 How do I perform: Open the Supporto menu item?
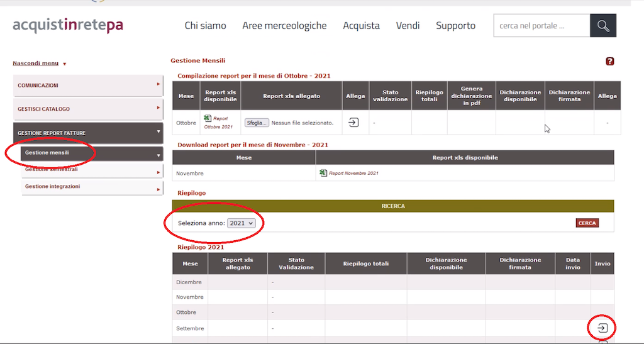point(455,26)
